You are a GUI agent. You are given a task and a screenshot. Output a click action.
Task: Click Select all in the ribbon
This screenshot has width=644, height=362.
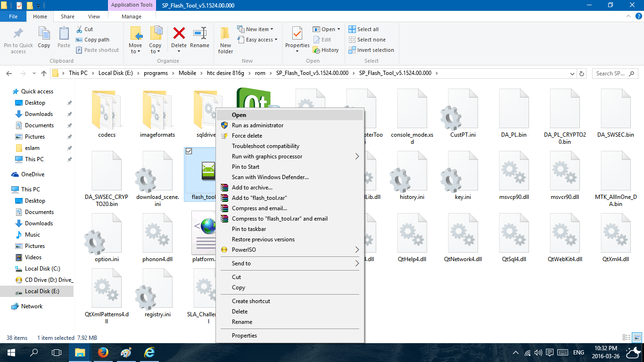click(363, 29)
